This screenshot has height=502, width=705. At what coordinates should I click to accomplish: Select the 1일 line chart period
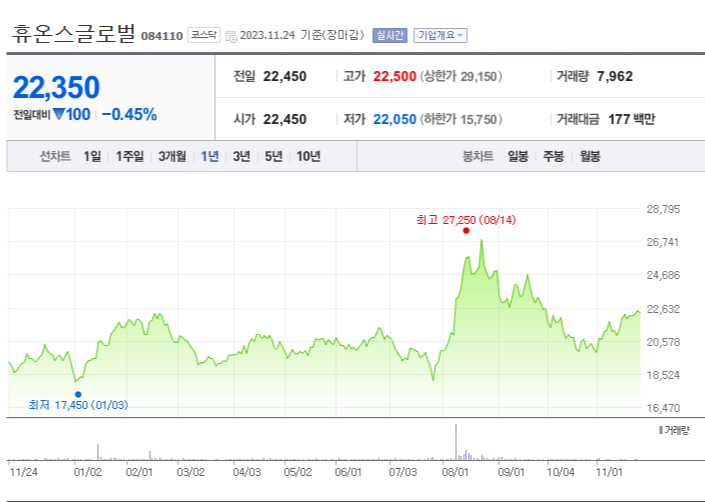(92, 156)
